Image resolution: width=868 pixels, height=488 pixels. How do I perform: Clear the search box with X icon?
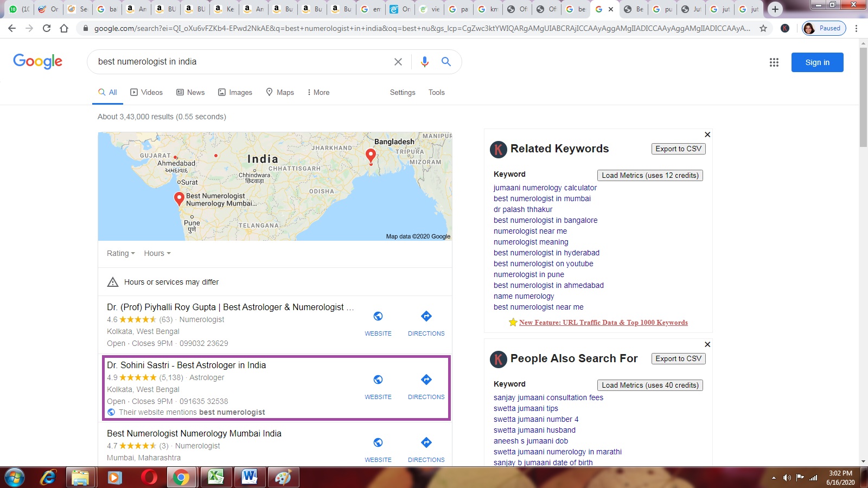pos(398,62)
